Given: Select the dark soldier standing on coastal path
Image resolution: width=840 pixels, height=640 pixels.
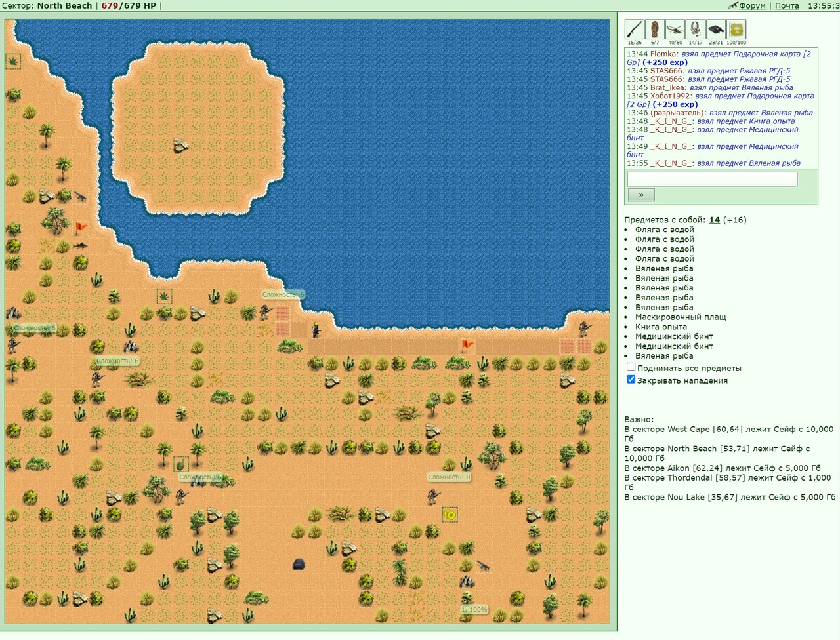Looking at the screenshot, I should click(x=316, y=329).
